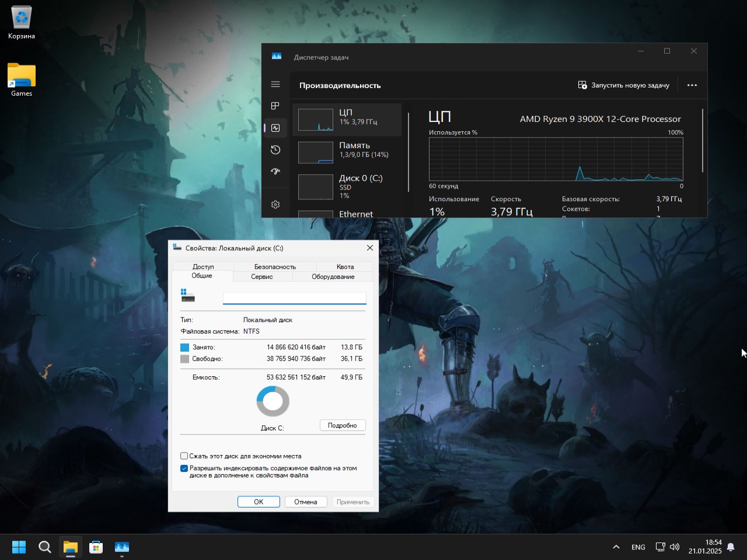Click 'Запустить новую задачу' button
The image size is (747, 560).
[x=623, y=85]
